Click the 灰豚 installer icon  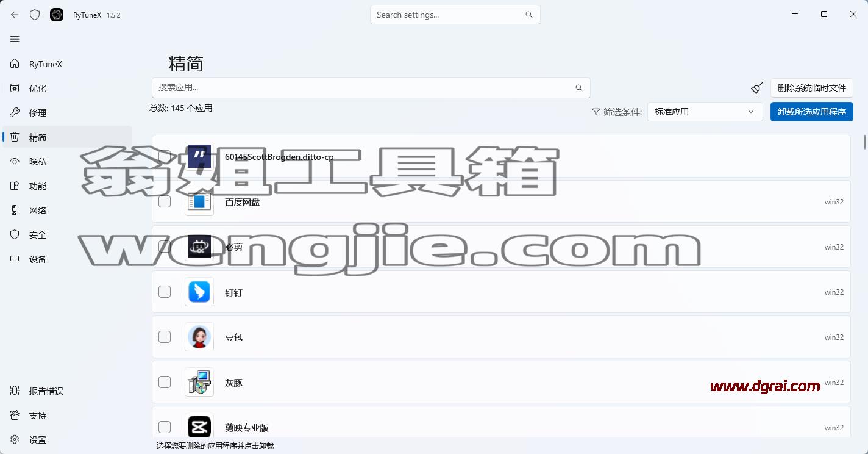(199, 383)
